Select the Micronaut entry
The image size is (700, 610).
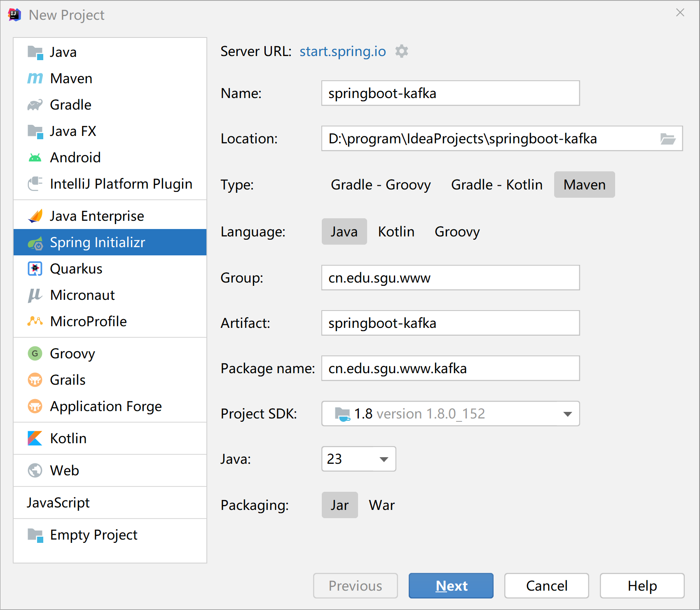[x=110, y=295]
